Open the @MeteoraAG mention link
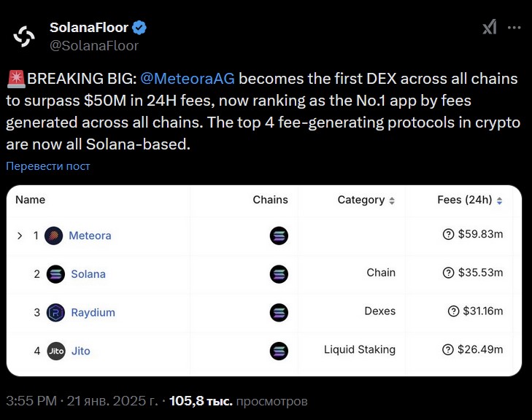 pyautogui.click(x=187, y=79)
